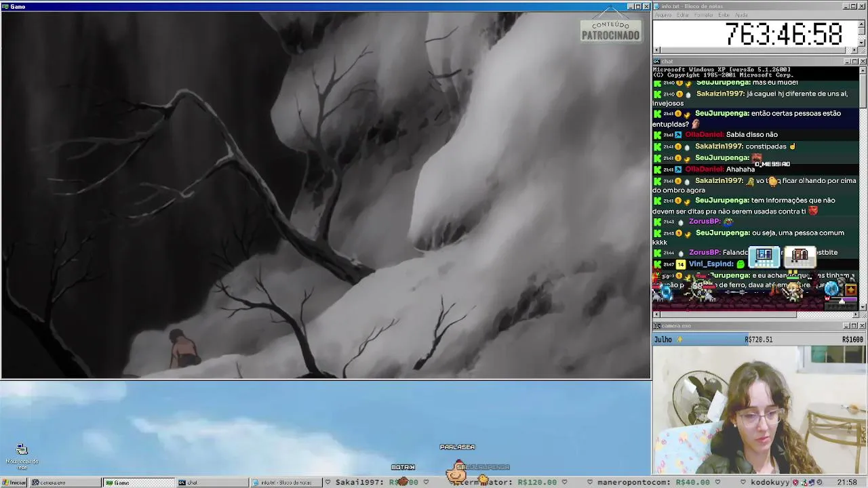Maximize the Game window
Viewport: 868px width, 488px height.
coord(638,6)
